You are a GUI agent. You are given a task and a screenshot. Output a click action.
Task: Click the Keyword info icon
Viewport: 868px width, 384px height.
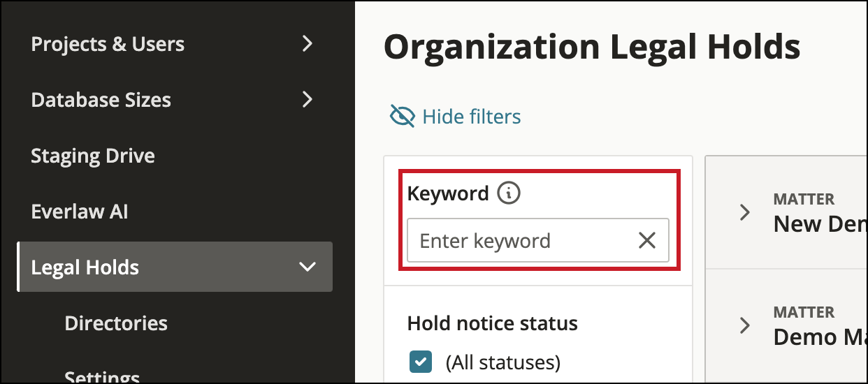tap(509, 193)
